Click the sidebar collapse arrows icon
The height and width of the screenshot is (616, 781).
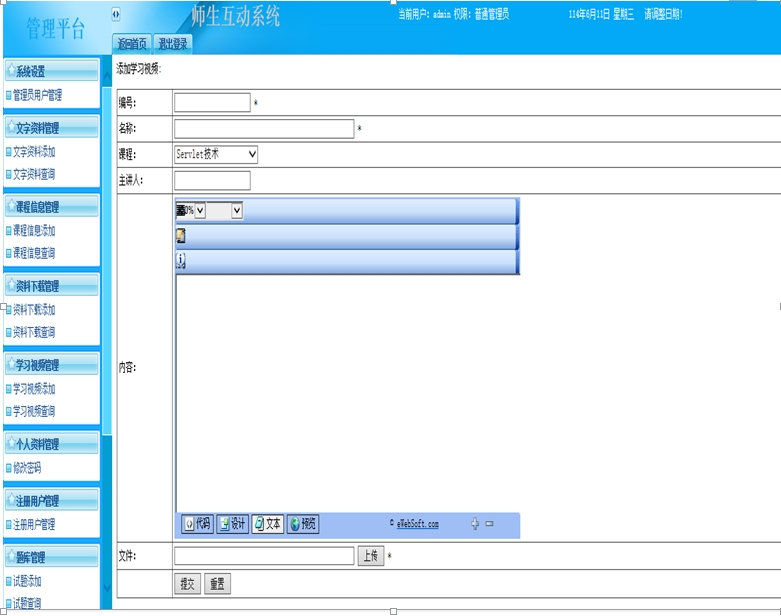(x=116, y=14)
